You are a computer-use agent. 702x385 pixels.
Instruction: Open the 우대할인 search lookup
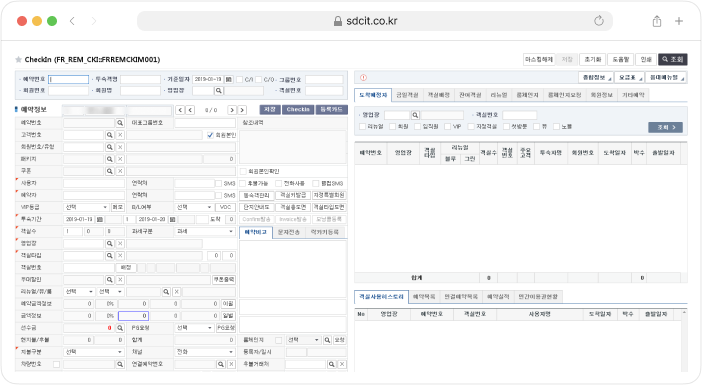tap(110, 280)
